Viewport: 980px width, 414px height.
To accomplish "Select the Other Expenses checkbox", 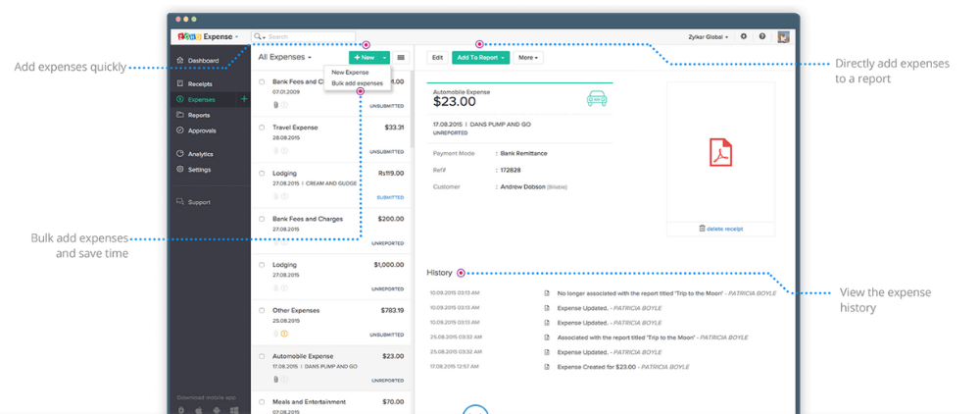I will tap(262, 310).
